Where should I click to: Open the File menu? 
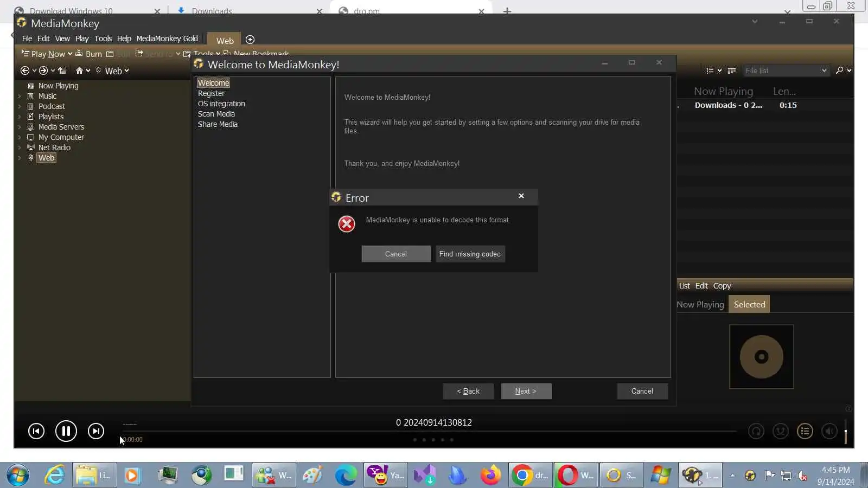coord(27,38)
